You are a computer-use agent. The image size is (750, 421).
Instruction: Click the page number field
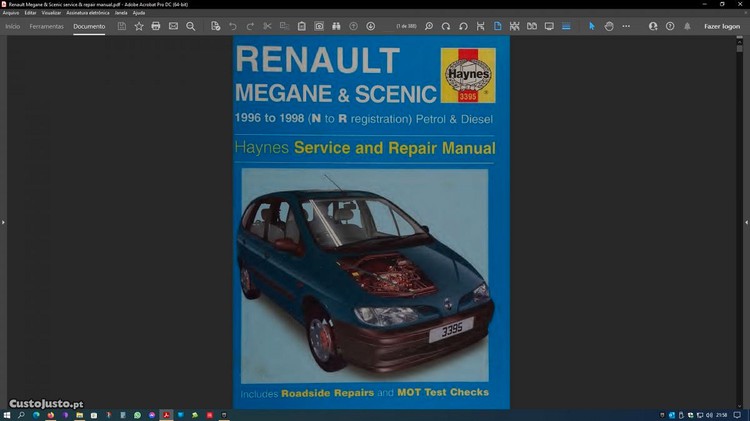click(406, 26)
